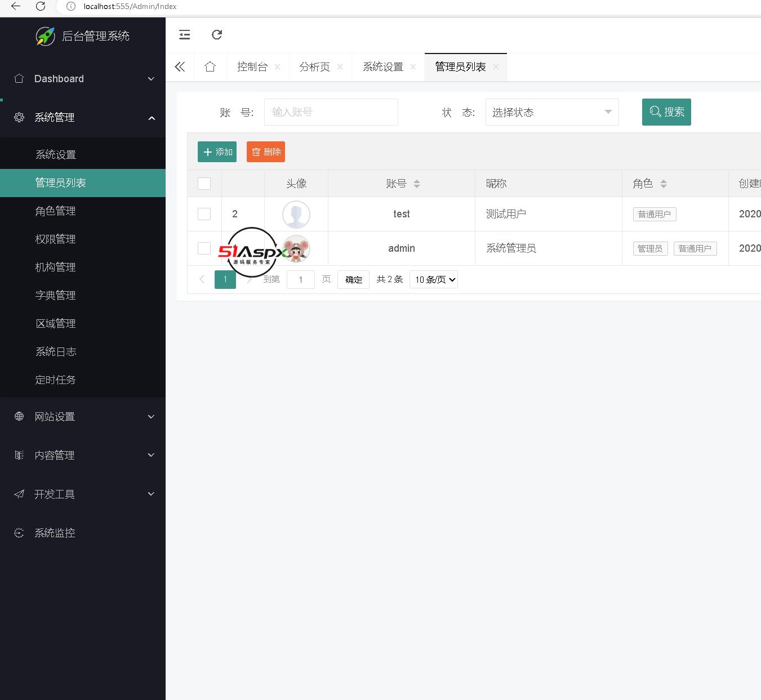This screenshot has width=761, height=700.
Task: Close the 系统设置 tab
Action: click(x=413, y=67)
